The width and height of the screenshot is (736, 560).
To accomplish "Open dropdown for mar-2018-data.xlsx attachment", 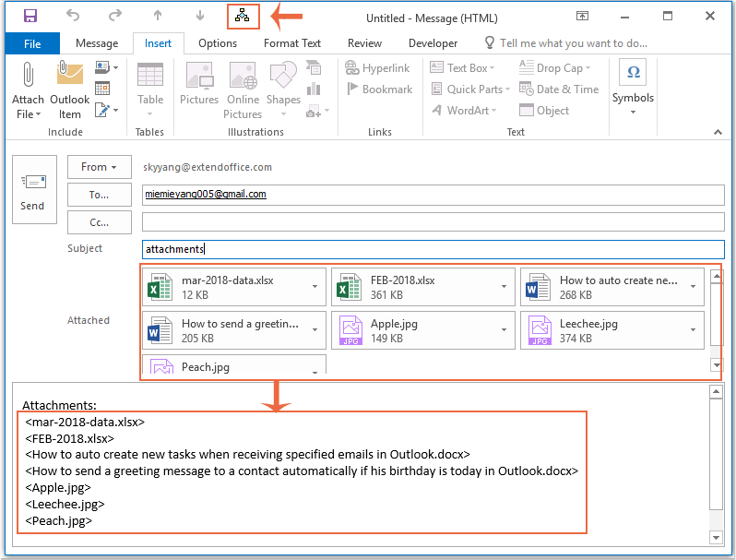I will 315,287.
